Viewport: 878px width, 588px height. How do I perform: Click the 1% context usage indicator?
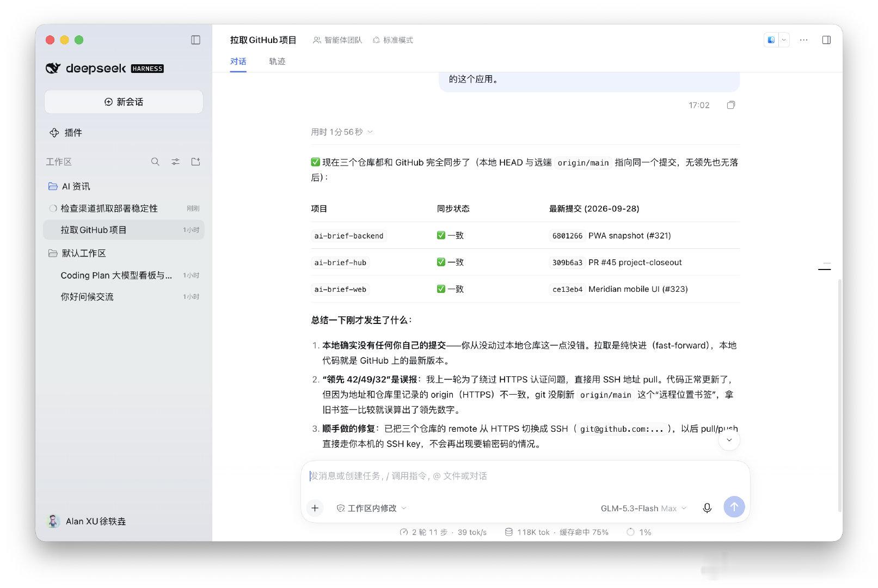tap(639, 532)
